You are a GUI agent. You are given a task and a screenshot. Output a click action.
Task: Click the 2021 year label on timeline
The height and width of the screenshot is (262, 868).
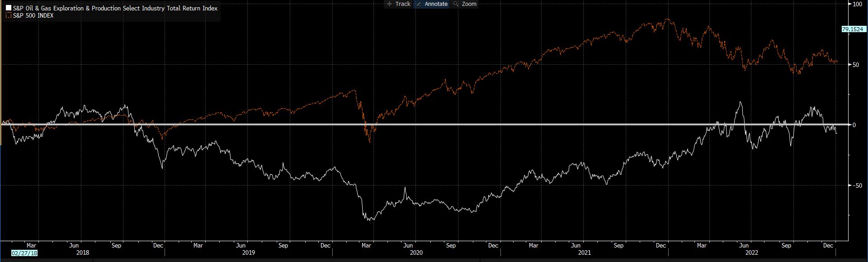584,252
